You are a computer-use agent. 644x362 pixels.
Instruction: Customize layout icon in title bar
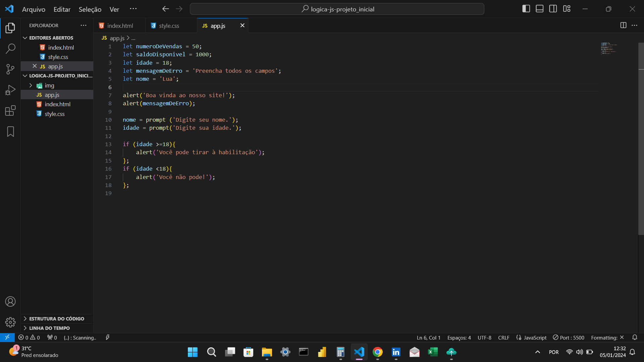pos(567,9)
